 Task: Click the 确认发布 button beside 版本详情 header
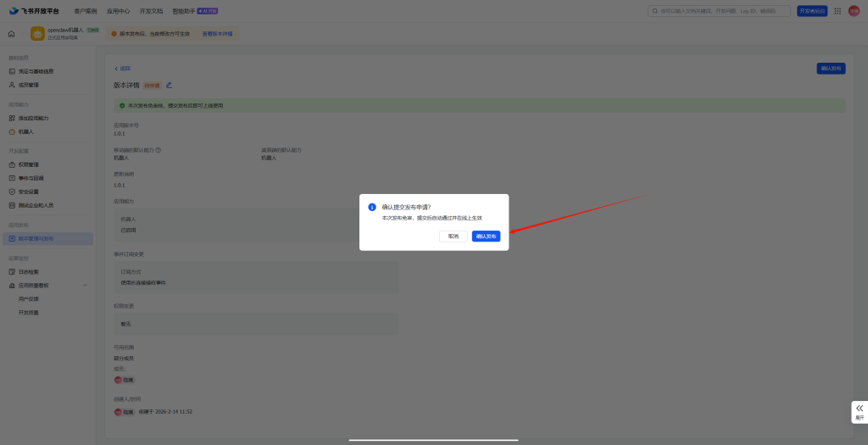click(x=831, y=69)
